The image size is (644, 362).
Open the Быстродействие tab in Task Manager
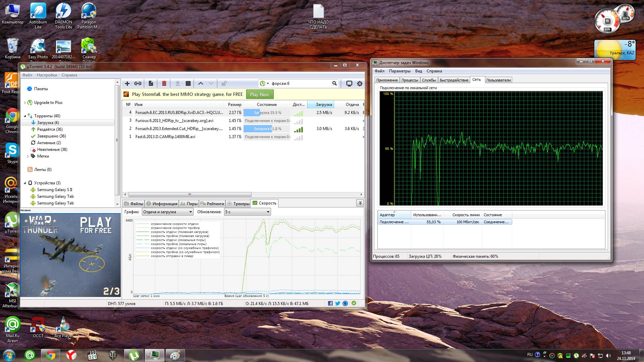pyautogui.click(x=454, y=80)
